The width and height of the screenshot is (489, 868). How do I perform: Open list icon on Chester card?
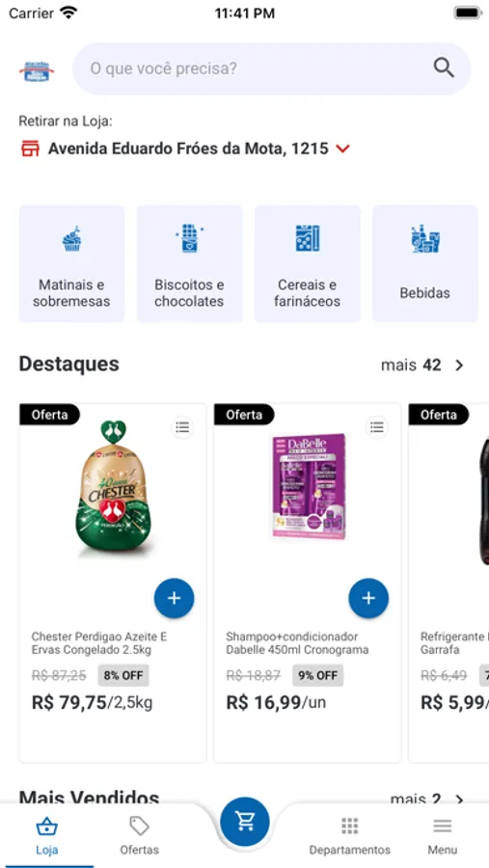(182, 427)
